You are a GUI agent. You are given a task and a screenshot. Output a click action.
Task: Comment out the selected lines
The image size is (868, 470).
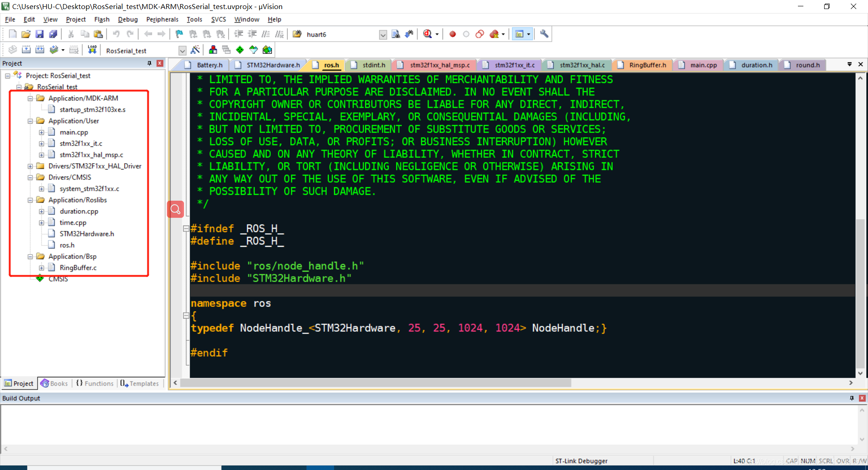click(266, 34)
